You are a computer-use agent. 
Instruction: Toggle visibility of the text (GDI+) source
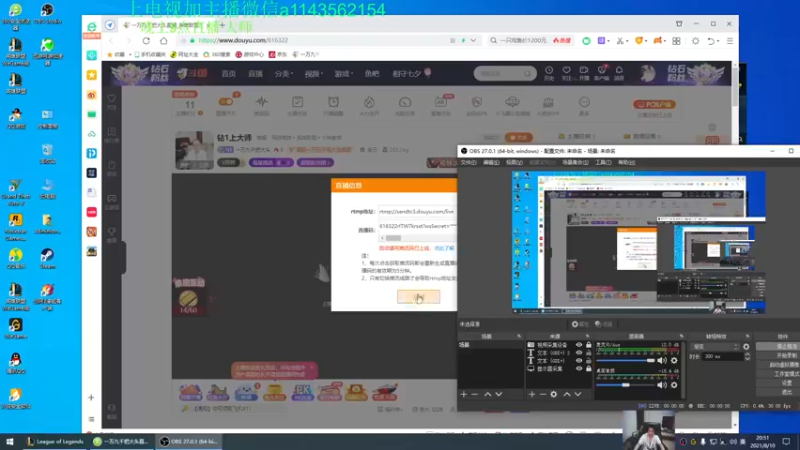click(x=579, y=361)
